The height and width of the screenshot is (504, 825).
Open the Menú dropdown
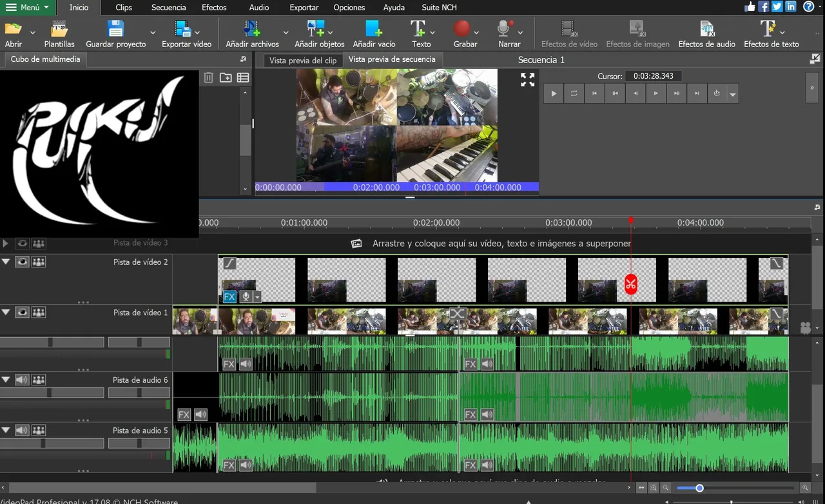click(28, 8)
